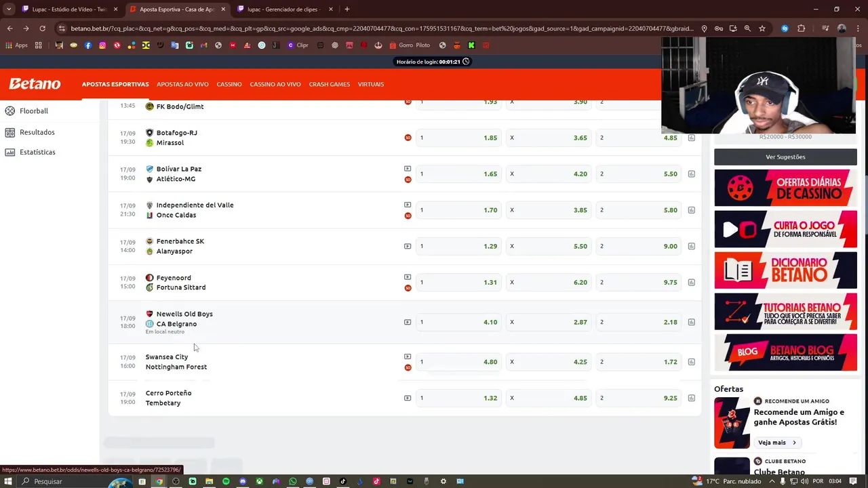Click red bet builder icon on Swansea City row
Viewport: 868px width, 488px height.
pyautogui.click(x=408, y=367)
